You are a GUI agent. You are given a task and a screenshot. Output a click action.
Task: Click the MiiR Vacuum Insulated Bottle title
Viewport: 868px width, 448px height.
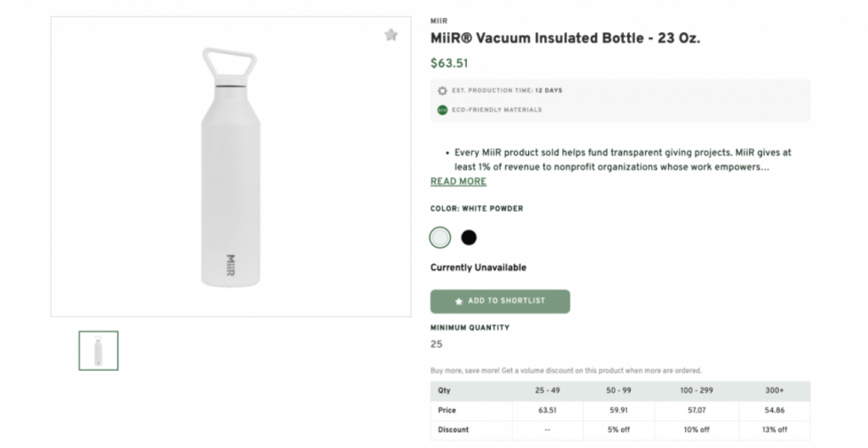(x=565, y=38)
